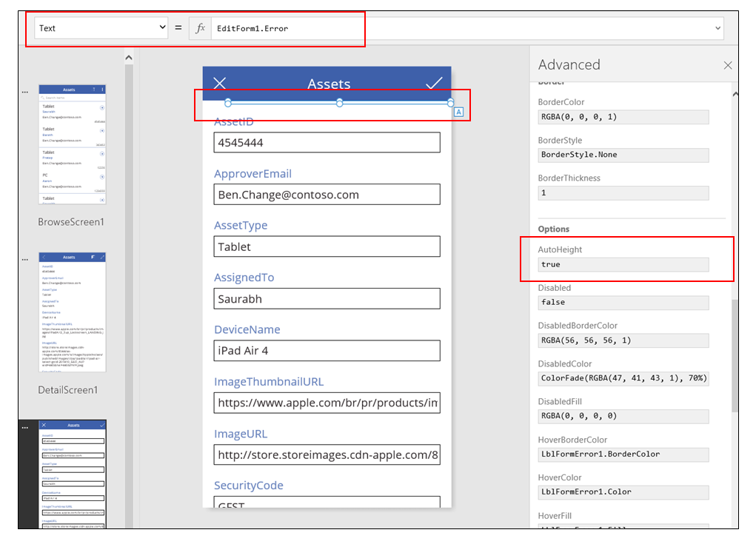Click the fx formula icon in the formula bar
This screenshot has width=756, height=544.
tap(200, 27)
